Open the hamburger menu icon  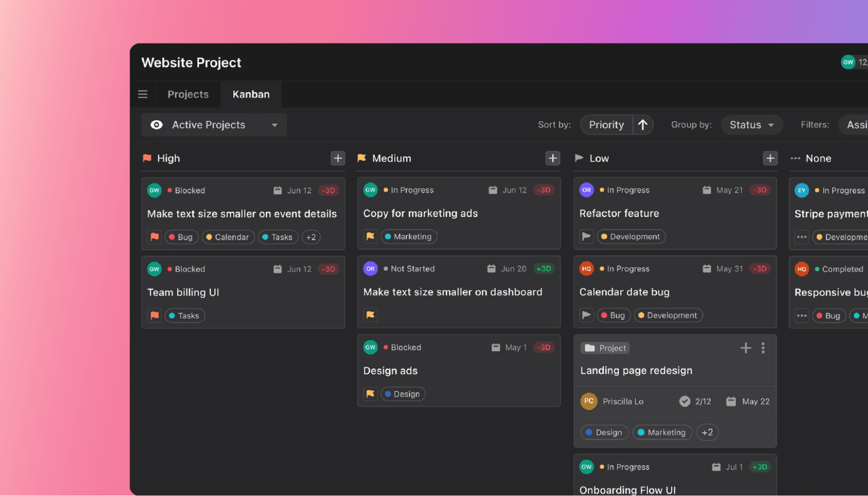pyautogui.click(x=143, y=94)
